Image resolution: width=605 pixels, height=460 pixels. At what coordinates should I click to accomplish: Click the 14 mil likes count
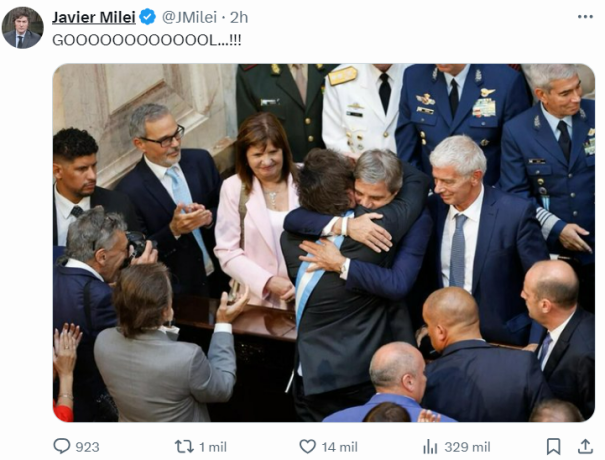coord(340,447)
